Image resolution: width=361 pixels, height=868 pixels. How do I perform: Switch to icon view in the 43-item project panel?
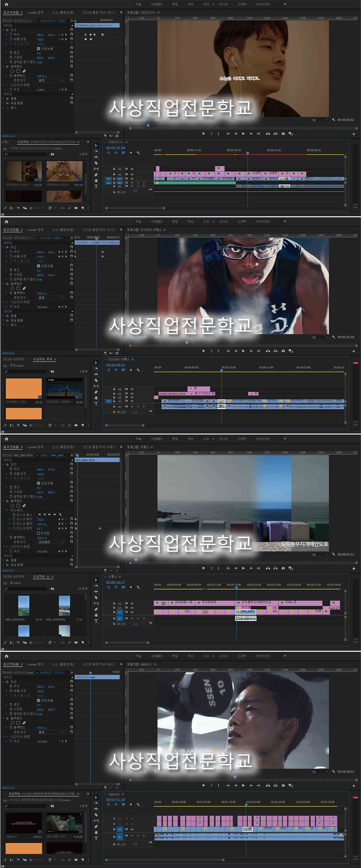click(18, 642)
